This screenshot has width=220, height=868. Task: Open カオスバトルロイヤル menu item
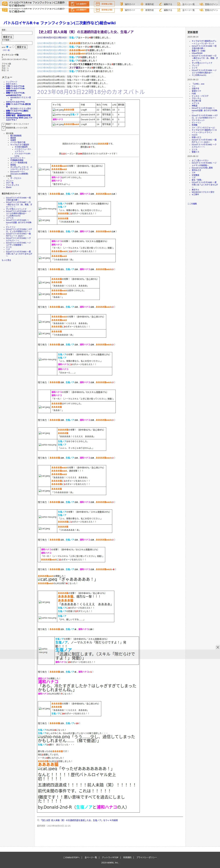[15, 102]
